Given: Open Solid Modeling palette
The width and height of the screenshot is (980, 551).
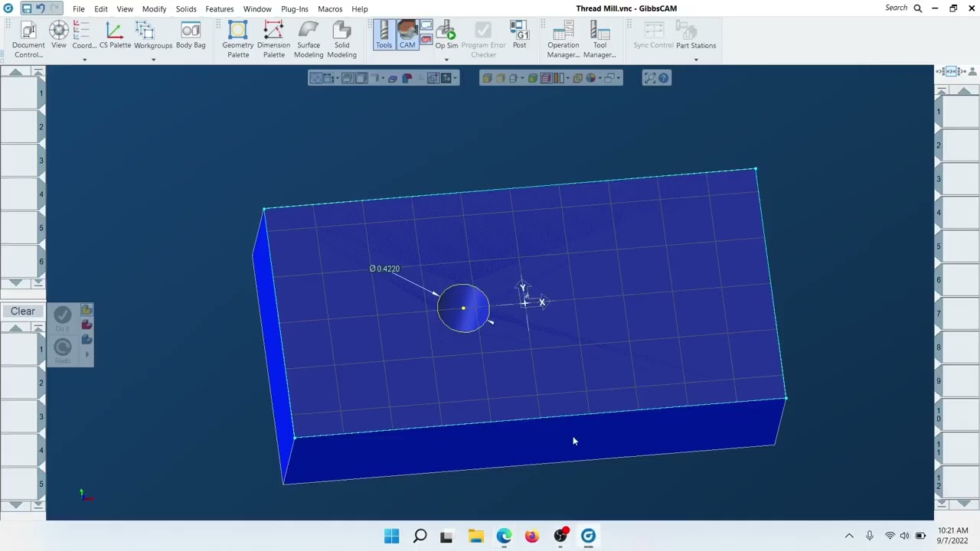Looking at the screenshot, I should tap(341, 39).
